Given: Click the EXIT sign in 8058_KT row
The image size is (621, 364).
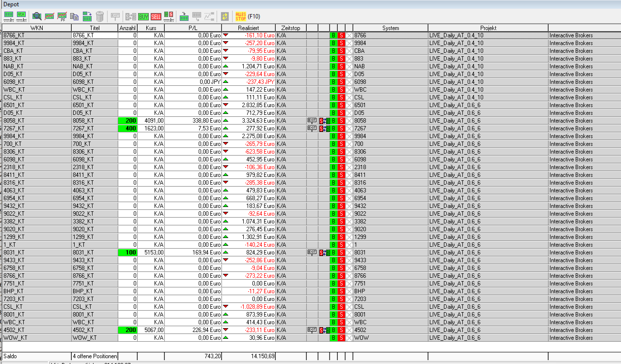Looking at the screenshot, I should 312,120.
